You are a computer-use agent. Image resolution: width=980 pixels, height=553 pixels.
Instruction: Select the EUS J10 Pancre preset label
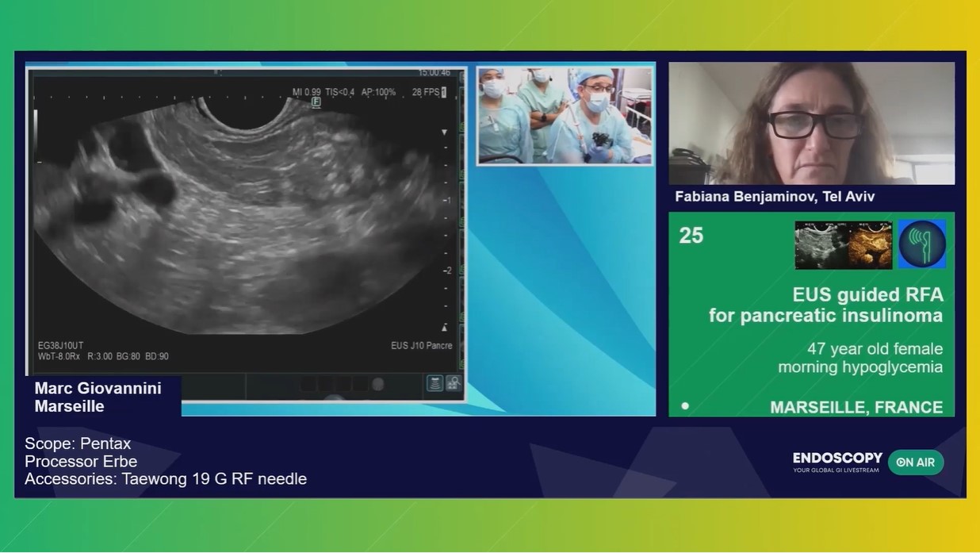422,345
